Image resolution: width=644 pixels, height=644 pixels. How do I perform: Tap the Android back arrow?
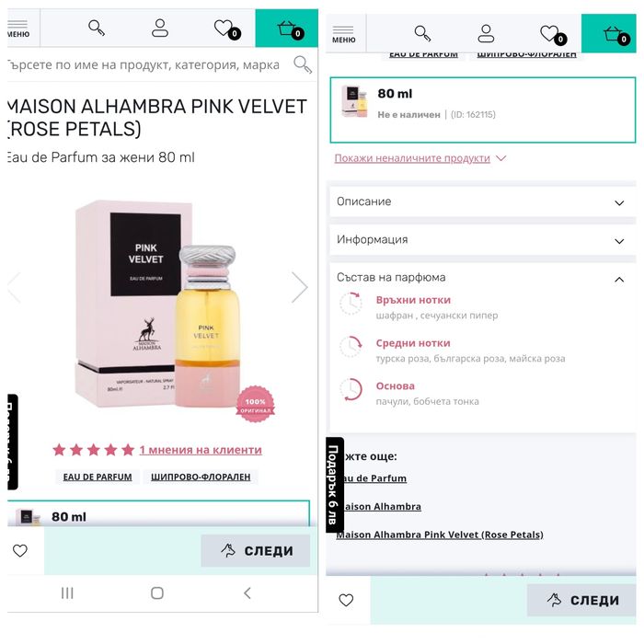pyautogui.click(x=247, y=593)
